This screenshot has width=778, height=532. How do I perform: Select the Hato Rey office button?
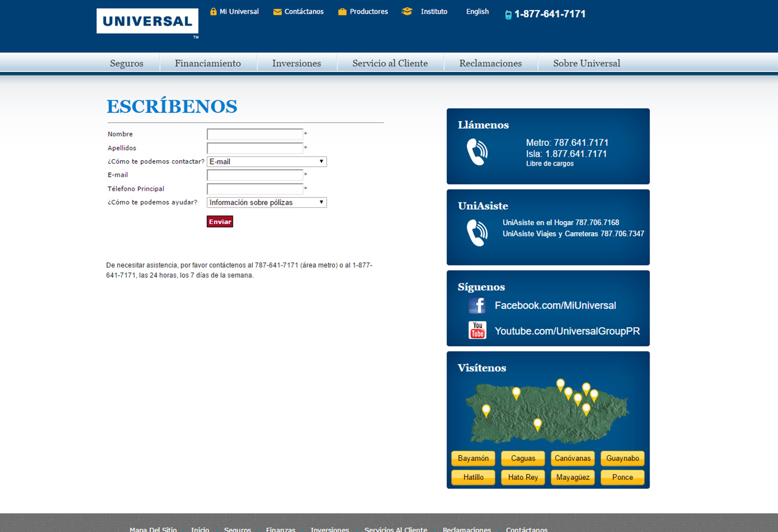pyautogui.click(x=523, y=477)
